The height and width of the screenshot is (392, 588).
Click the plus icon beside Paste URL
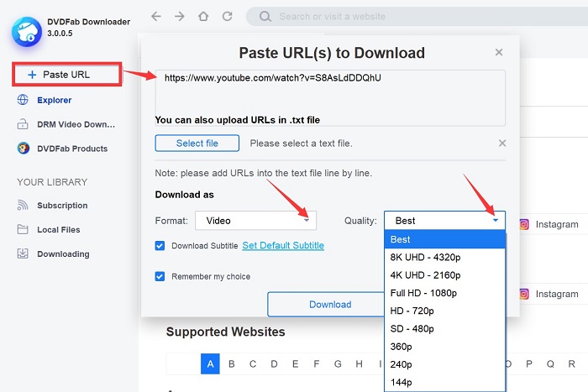32,75
